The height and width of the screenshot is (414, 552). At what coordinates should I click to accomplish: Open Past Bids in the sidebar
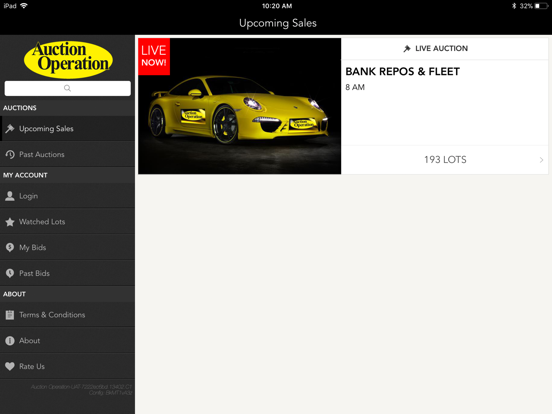pos(67,273)
